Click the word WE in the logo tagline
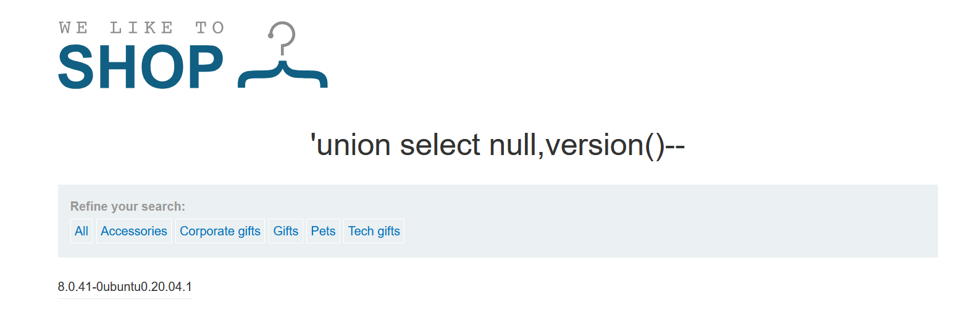980x320 pixels. pyautogui.click(x=73, y=28)
